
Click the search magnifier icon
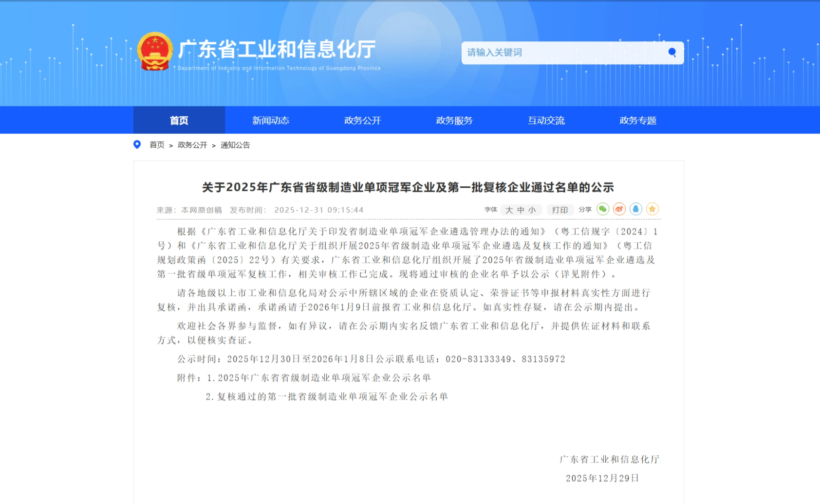click(672, 53)
